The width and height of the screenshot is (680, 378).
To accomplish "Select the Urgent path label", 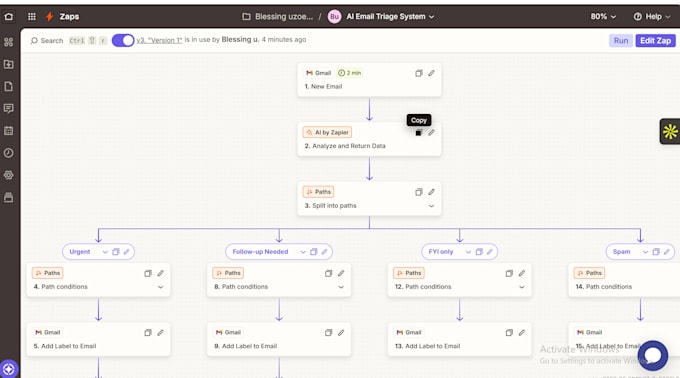I will [x=80, y=252].
